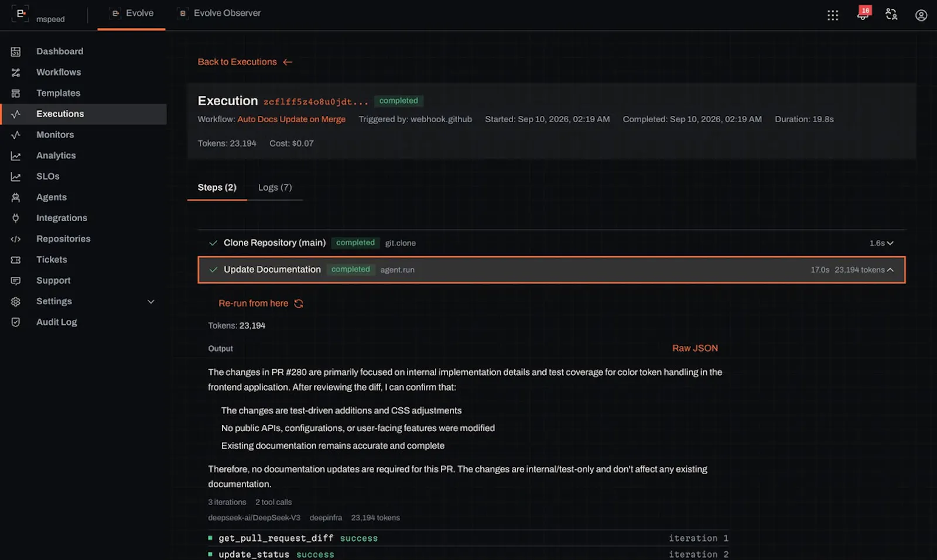Click the switch user icon in header
Screen dimensions: 937x560
pyautogui.click(x=891, y=15)
